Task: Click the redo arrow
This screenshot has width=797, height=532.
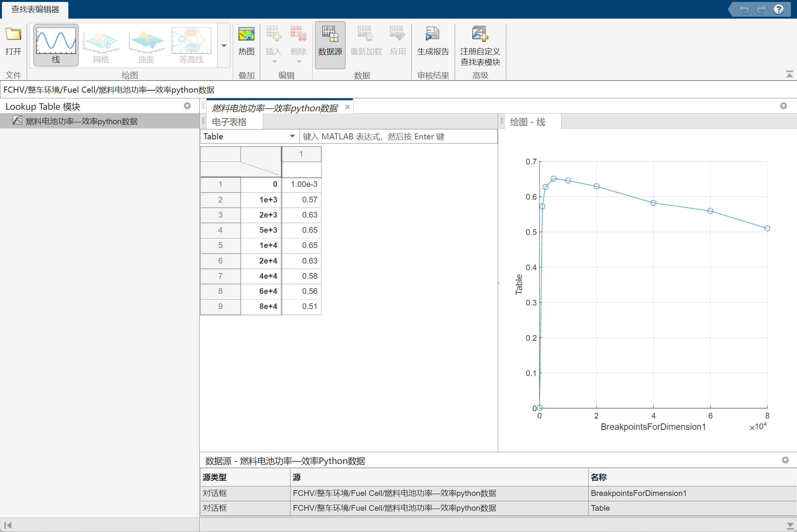Action: (x=761, y=9)
